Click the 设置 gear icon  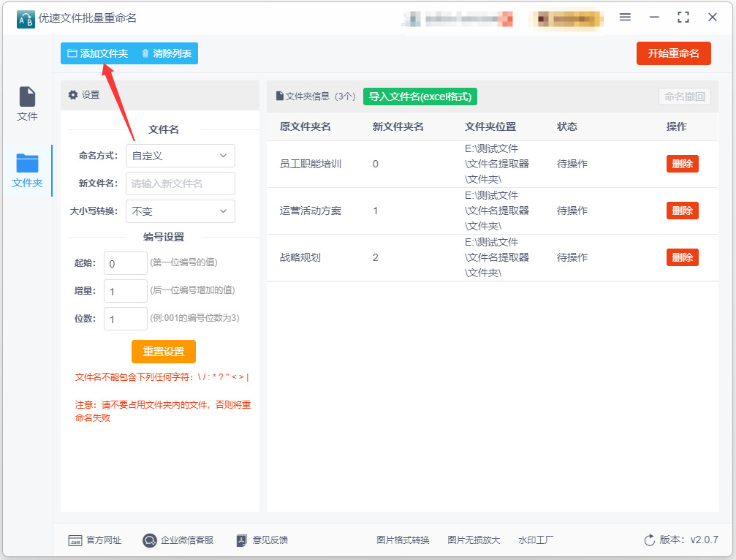[x=73, y=95]
